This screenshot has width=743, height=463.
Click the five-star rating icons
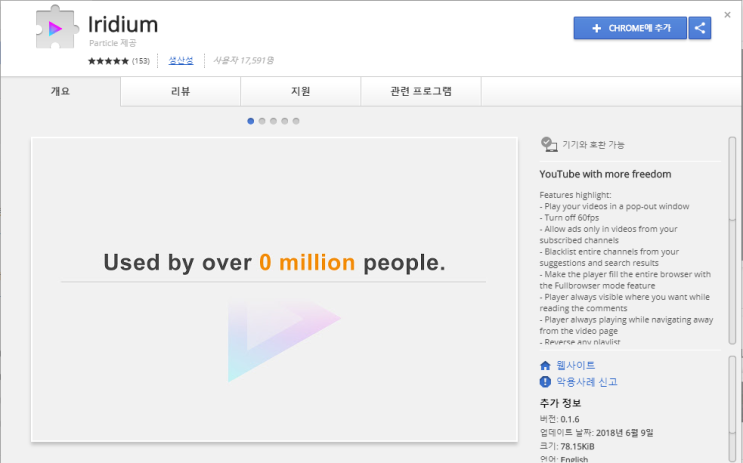[x=108, y=61]
